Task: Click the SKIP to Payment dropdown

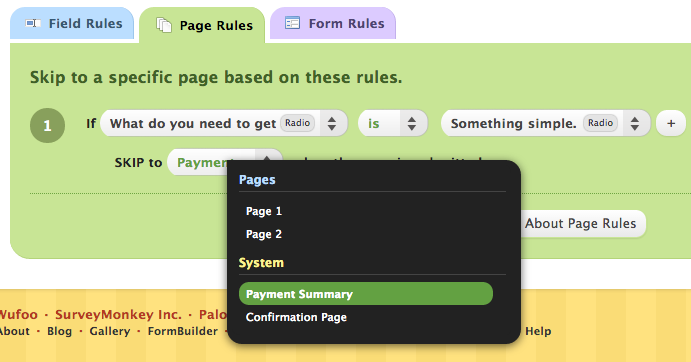Action: [x=225, y=162]
